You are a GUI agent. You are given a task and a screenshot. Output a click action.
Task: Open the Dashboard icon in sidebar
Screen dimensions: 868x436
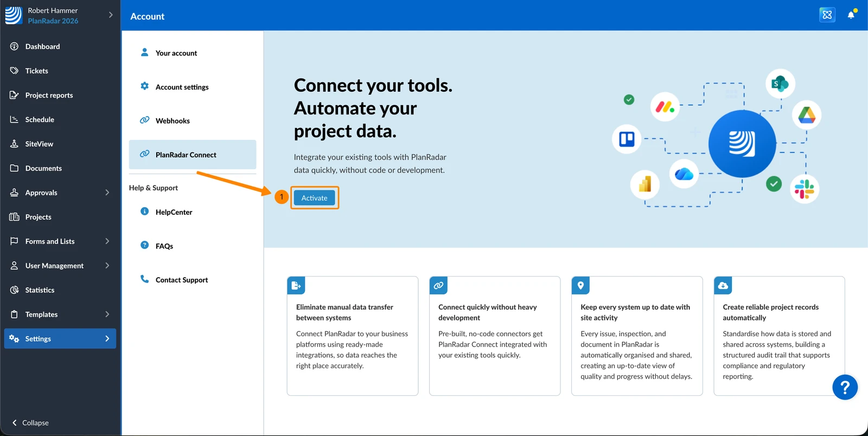tap(14, 46)
